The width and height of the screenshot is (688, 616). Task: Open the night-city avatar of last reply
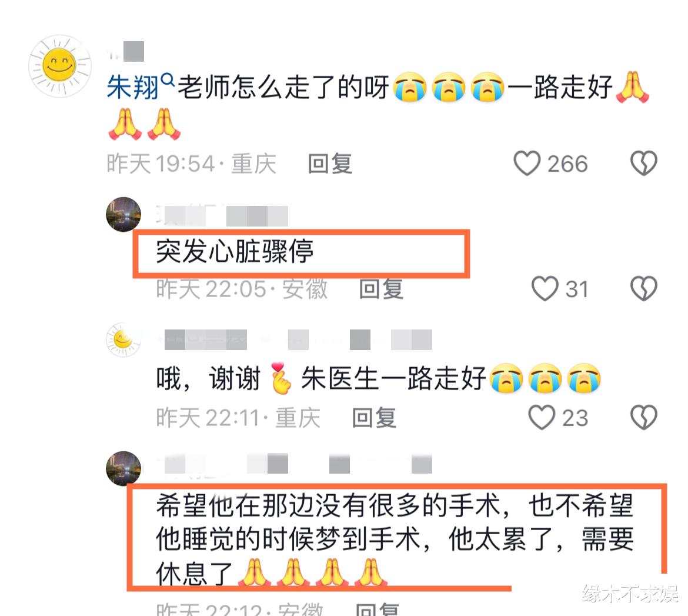(123, 468)
